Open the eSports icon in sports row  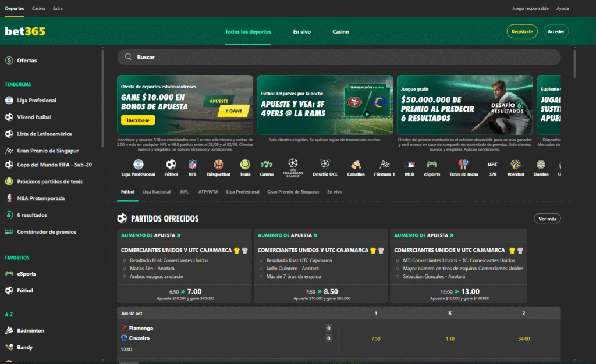[431, 167]
